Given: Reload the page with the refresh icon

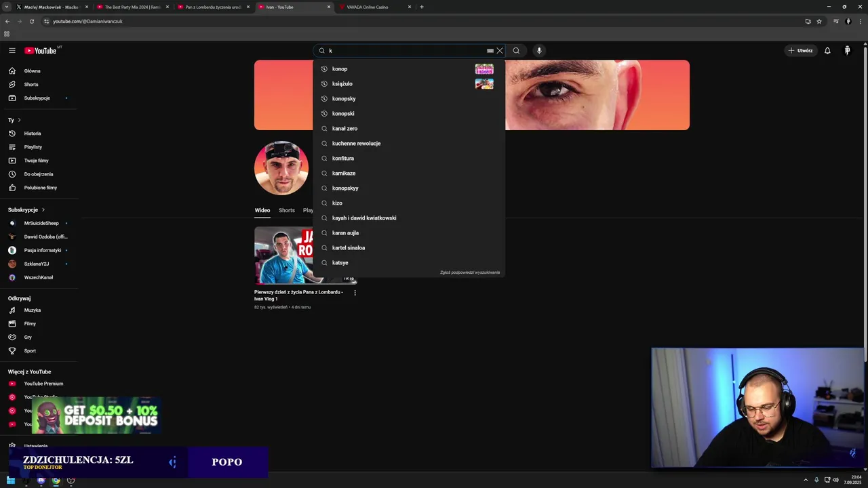Looking at the screenshot, I should 31,21.
